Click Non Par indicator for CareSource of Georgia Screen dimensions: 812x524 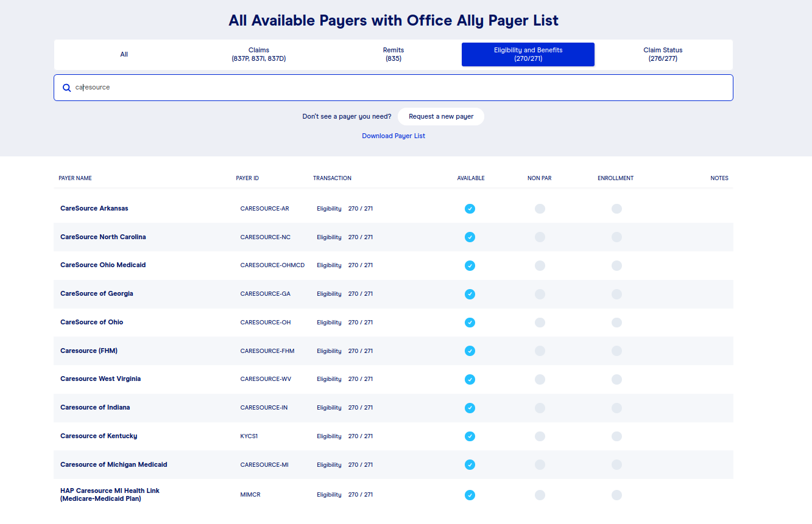pyautogui.click(x=540, y=294)
